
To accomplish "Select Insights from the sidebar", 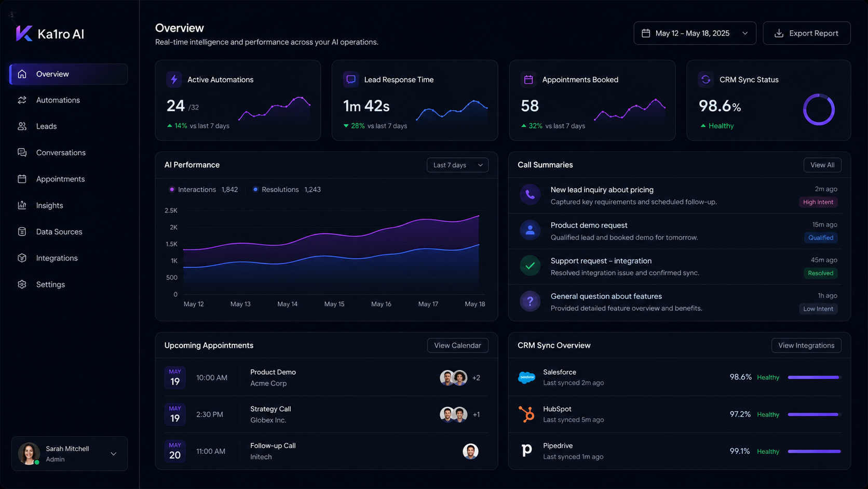I will tap(69, 205).
